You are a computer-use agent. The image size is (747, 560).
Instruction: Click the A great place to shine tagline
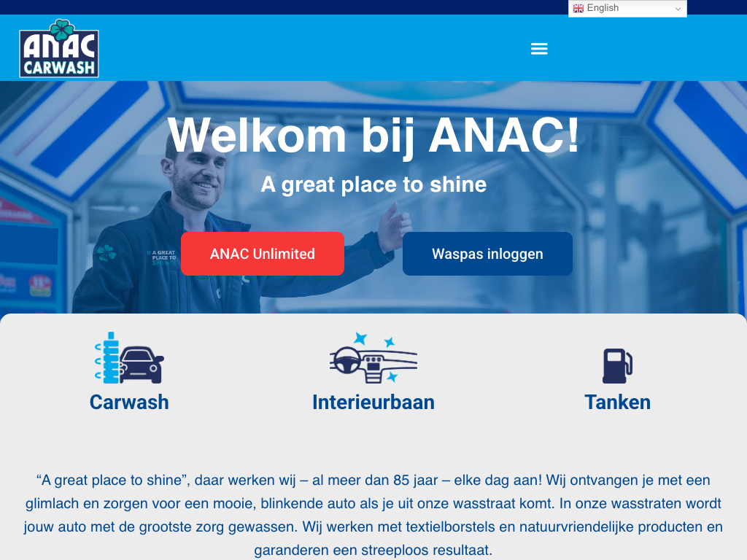[x=373, y=184]
